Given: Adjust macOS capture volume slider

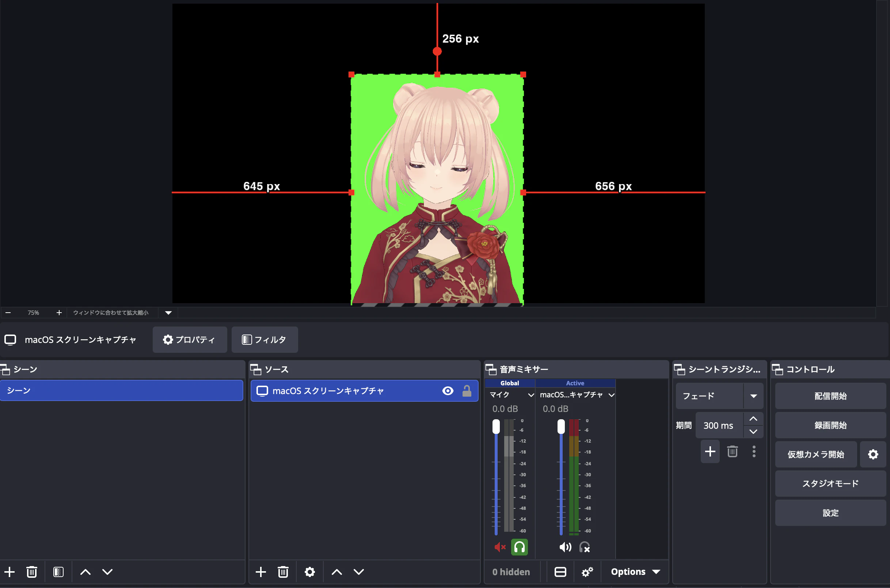Looking at the screenshot, I should 561,427.
